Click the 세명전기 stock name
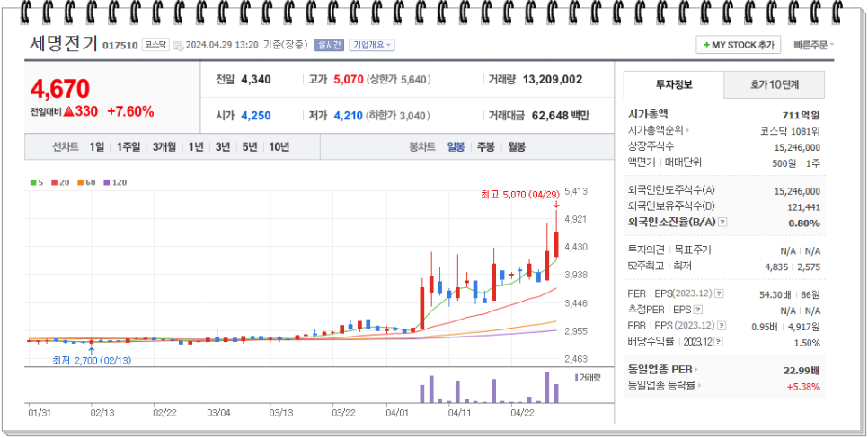Image resolution: width=868 pixels, height=438 pixels. 64,43
